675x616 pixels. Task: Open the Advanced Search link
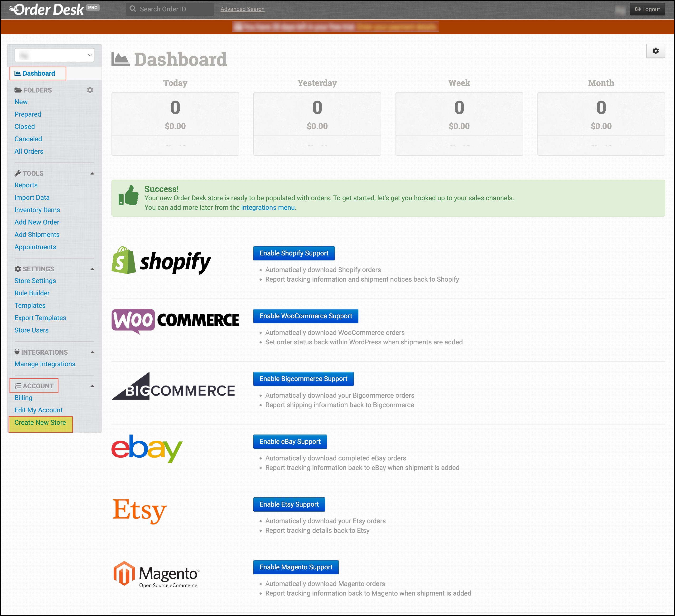242,9
